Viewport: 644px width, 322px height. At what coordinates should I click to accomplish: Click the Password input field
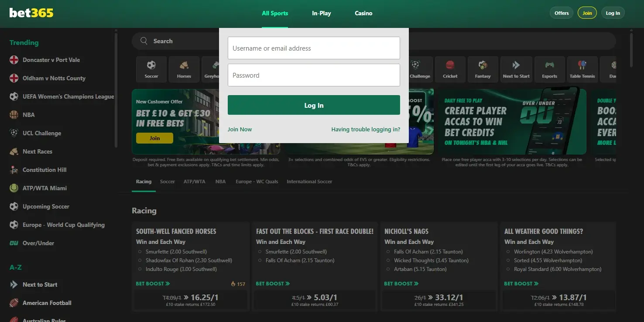314,75
